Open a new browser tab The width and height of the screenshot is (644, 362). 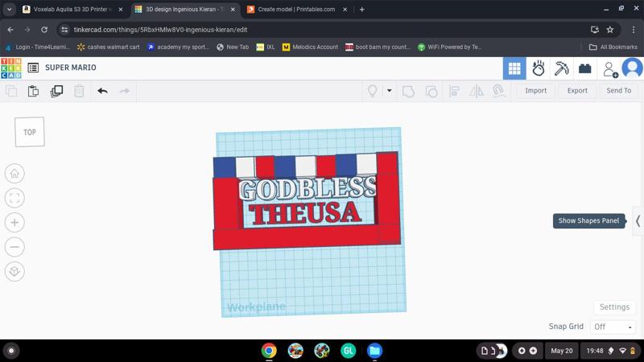click(361, 9)
